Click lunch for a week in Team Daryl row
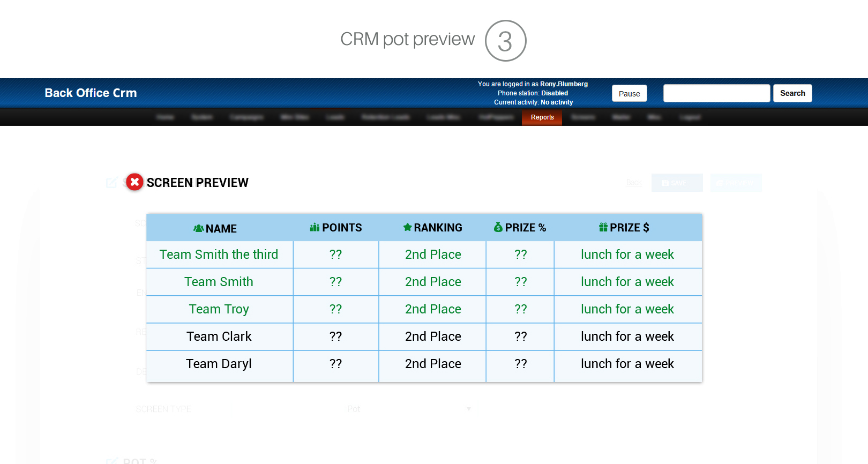The width and height of the screenshot is (868, 464). [627, 364]
